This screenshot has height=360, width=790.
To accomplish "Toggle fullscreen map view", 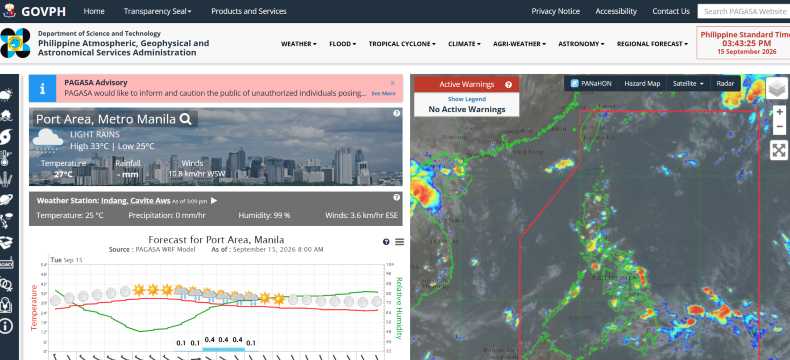I will pyautogui.click(x=779, y=150).
